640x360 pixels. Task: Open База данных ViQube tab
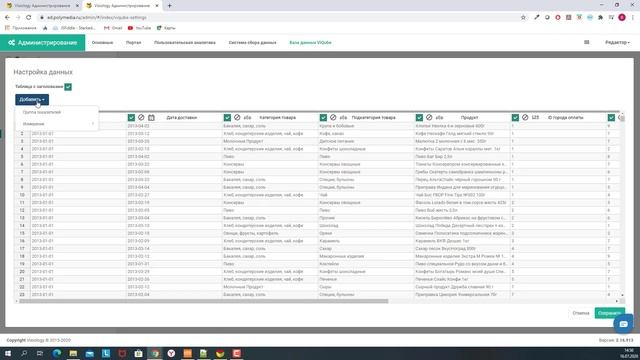(311, 42)
